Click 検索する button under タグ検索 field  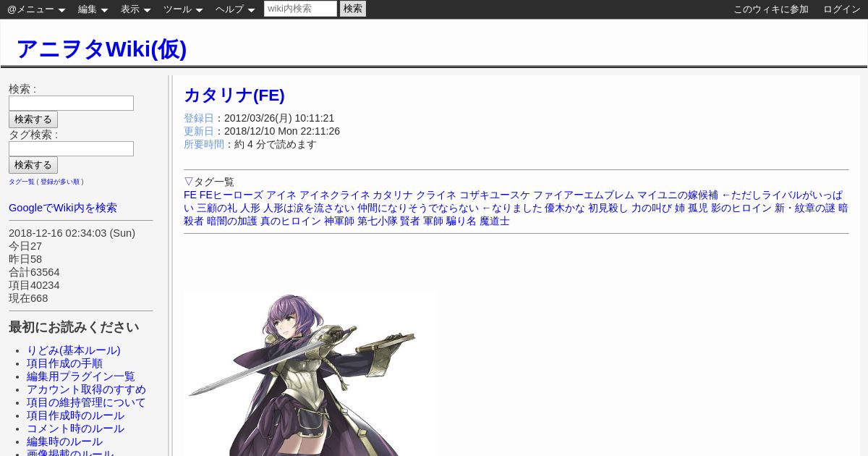33,165
